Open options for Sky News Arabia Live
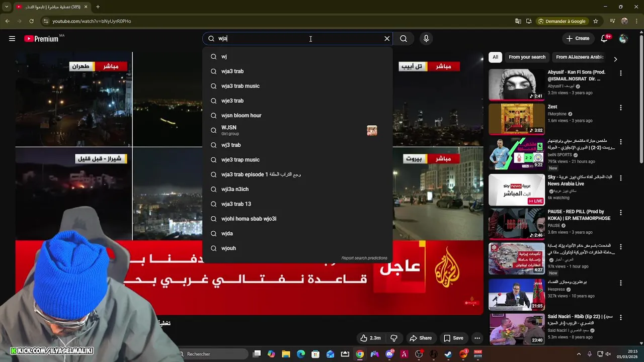The height and width of the screenshot is (362, 644). [620, 177]
